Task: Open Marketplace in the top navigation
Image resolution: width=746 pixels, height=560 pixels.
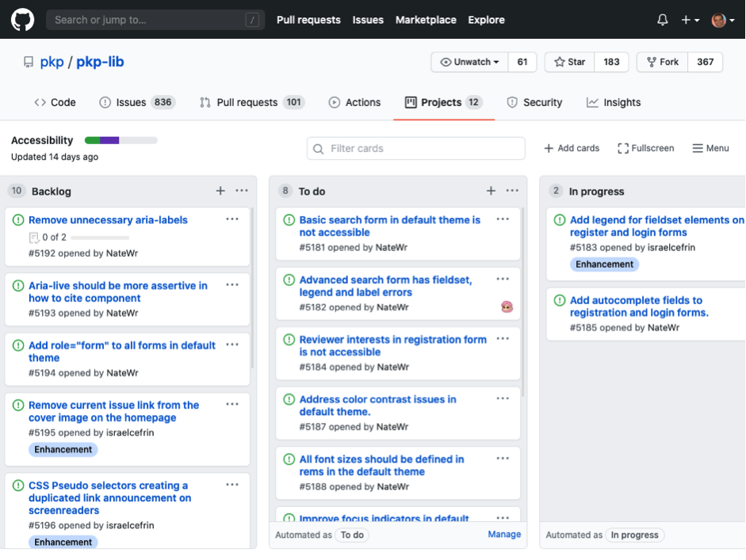Action: coord(426,20)
